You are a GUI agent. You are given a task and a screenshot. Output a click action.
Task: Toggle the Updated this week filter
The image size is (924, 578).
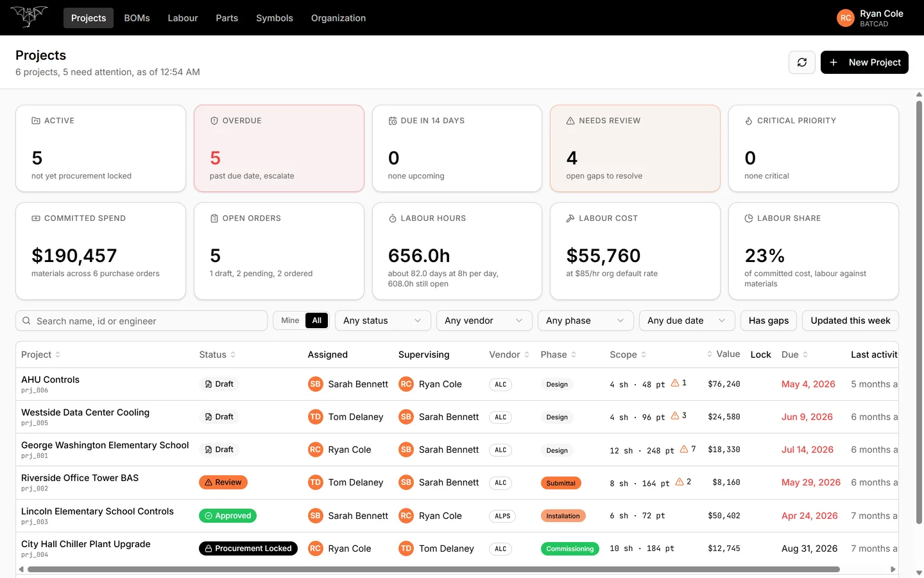tap(850, 320)
